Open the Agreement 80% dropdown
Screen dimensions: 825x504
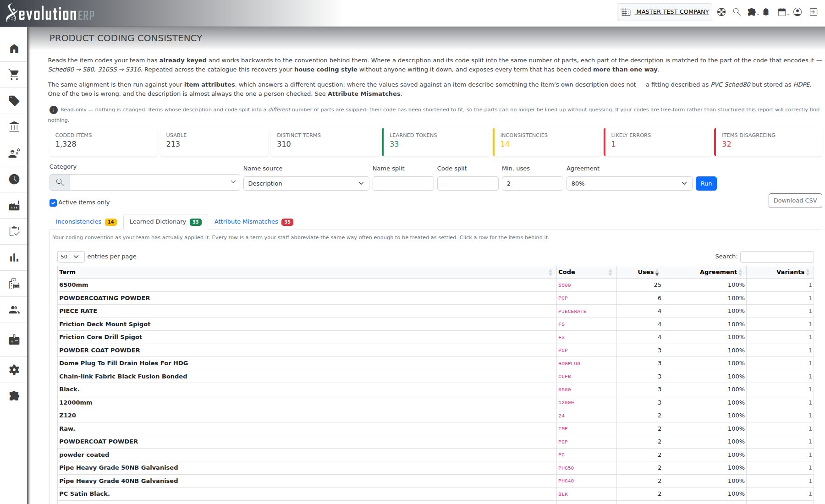629,183
